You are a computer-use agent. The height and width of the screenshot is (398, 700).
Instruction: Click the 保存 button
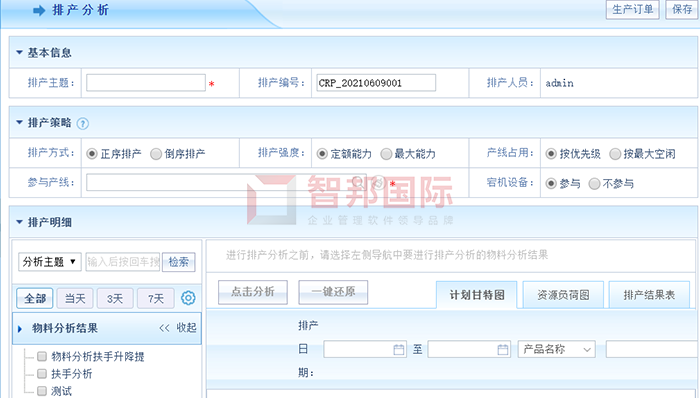pos(682,9)
